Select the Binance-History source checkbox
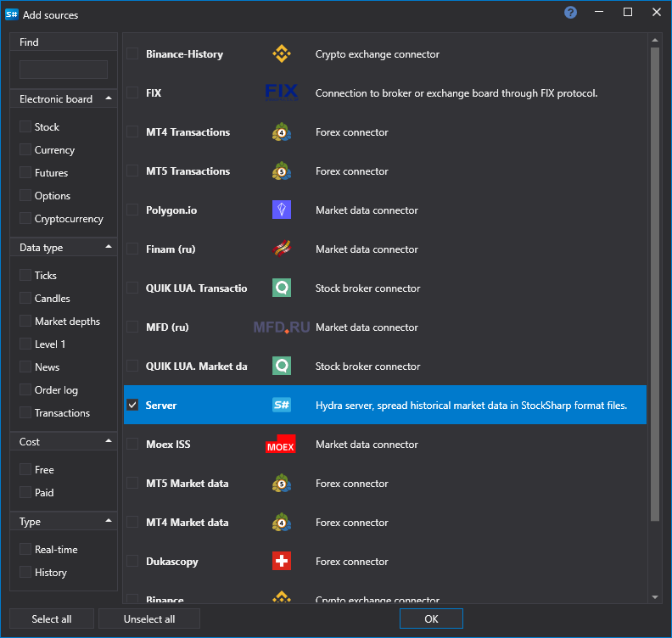This screenshot has width=672, height=638. 132,54
